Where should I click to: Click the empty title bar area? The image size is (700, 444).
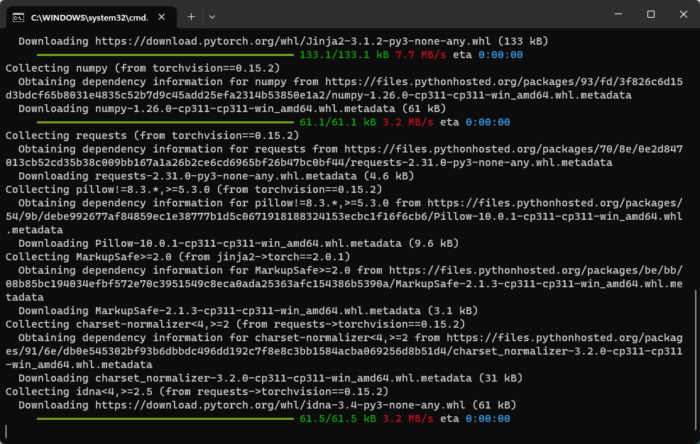(400, 17)
